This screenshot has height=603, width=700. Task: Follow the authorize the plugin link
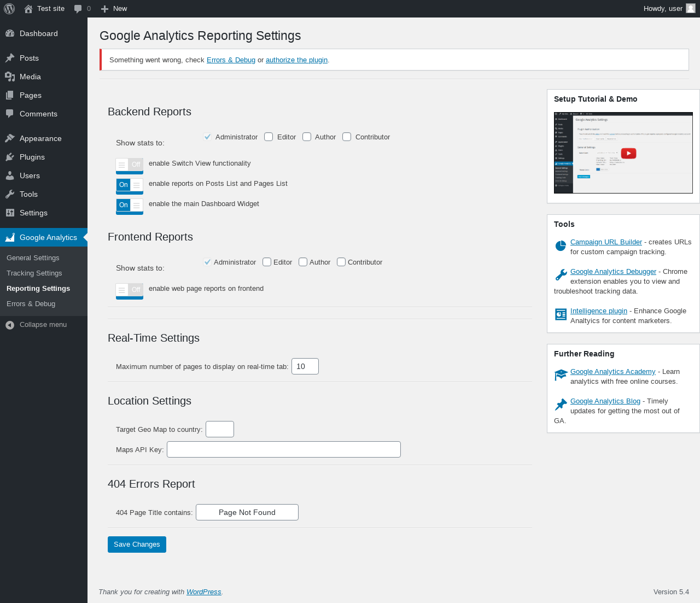pos(296,60)
